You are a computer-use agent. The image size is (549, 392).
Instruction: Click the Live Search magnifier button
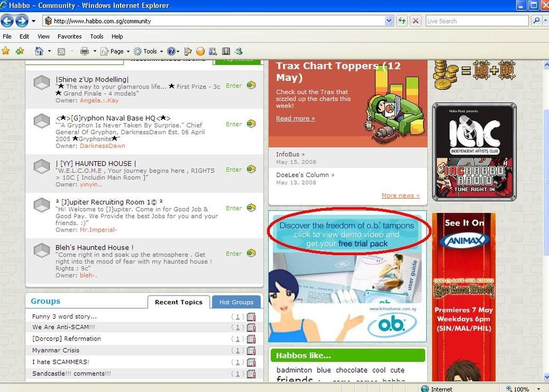[536, 21]
